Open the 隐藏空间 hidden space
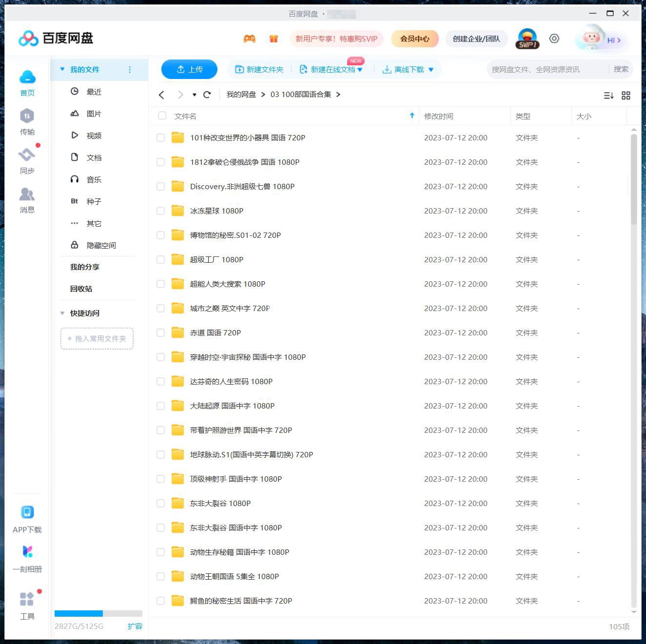 [101, 245]
